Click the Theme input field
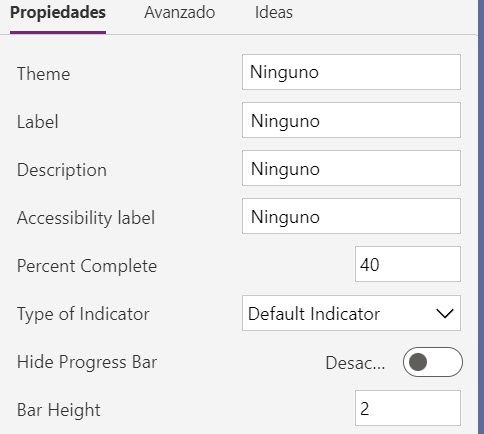This screenshot has width=484, height=434. [351, 72]
